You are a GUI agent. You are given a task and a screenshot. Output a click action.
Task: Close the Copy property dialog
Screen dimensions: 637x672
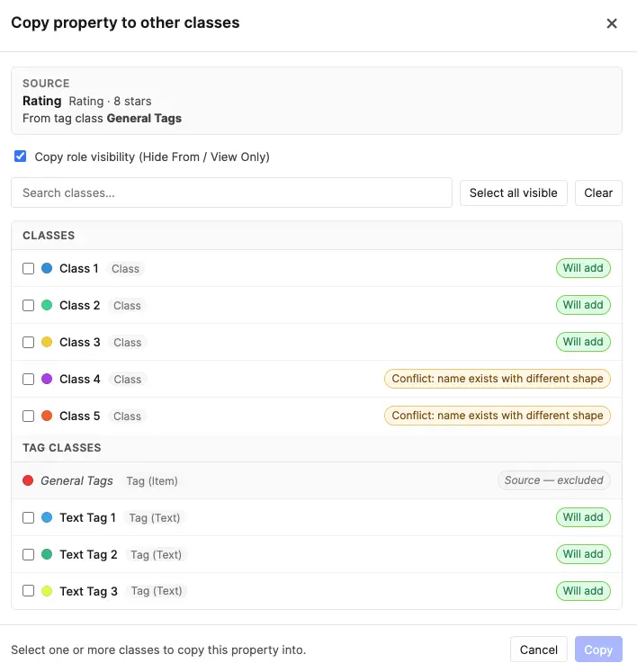pyautogui.click(x=612, y=23)
